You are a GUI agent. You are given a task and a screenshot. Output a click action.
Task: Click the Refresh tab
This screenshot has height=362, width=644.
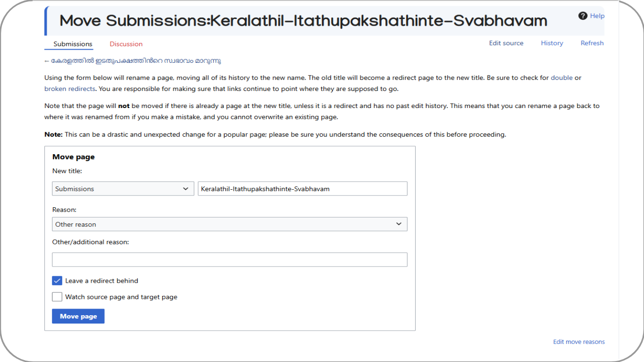click(x=592, y=43)
